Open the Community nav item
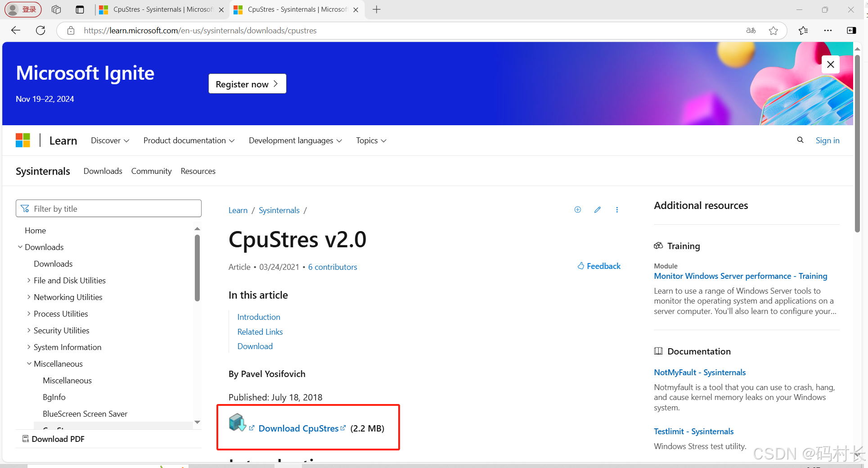 151,171
